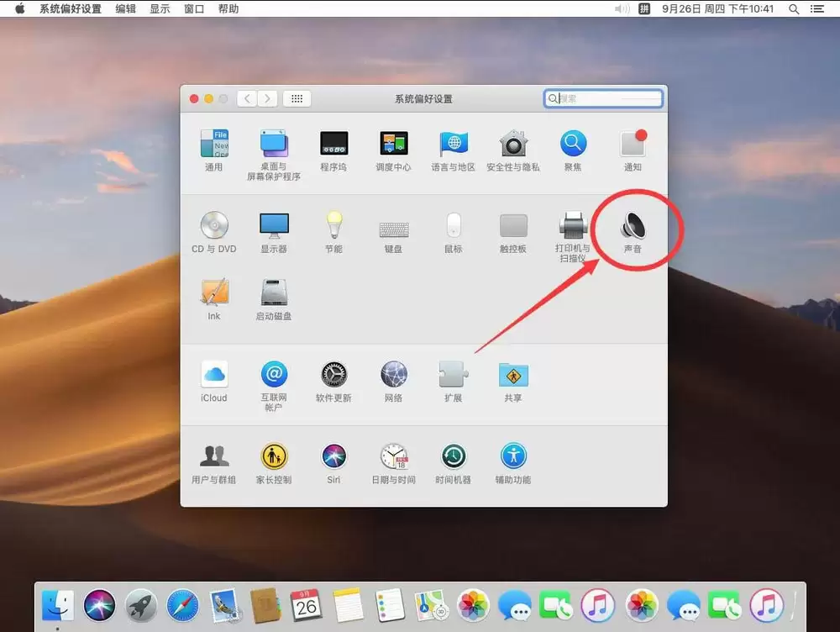Open Mail stamp icon in the Dock

(x=224, y=606)
